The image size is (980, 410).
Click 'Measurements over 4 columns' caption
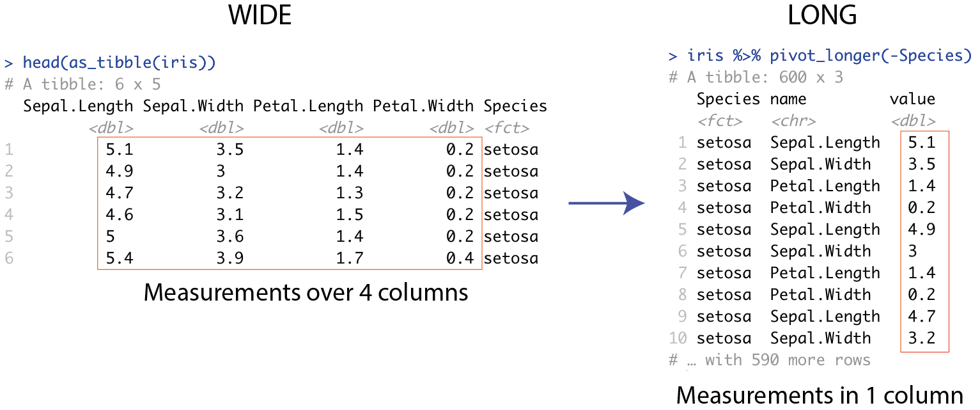tap(306, 292)
